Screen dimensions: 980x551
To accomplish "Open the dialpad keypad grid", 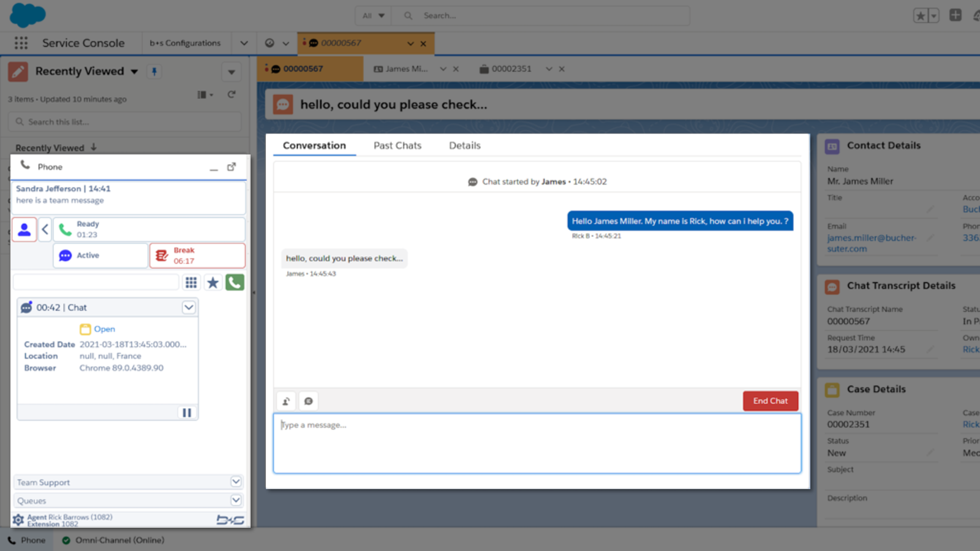I will [191, 283].
